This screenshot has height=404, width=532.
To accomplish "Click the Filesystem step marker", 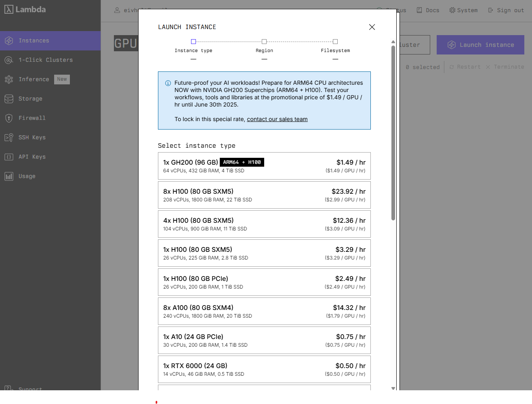I will point(335,42).
